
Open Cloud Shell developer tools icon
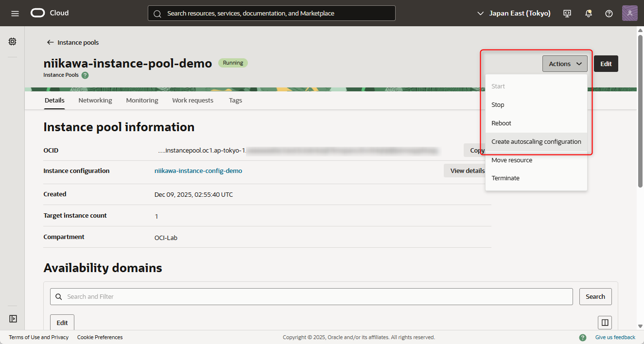coord(567,13)
